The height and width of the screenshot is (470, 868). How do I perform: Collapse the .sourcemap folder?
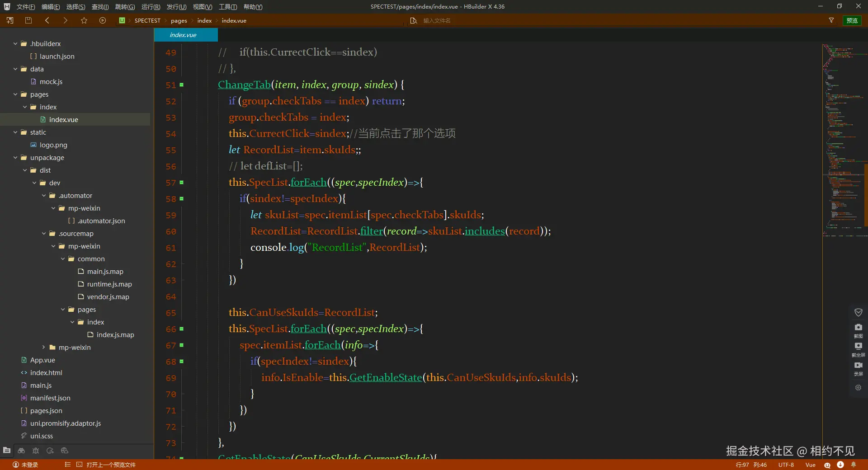[44, 233]
